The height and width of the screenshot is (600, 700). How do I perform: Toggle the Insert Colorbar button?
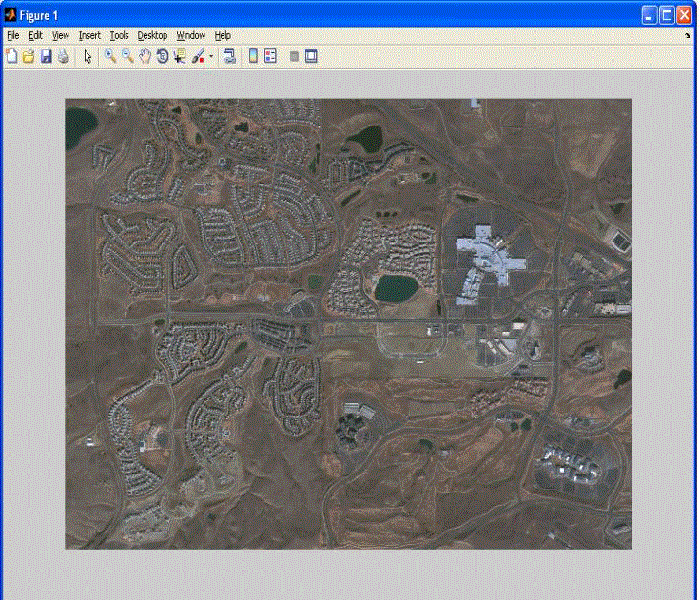(253, 56)
